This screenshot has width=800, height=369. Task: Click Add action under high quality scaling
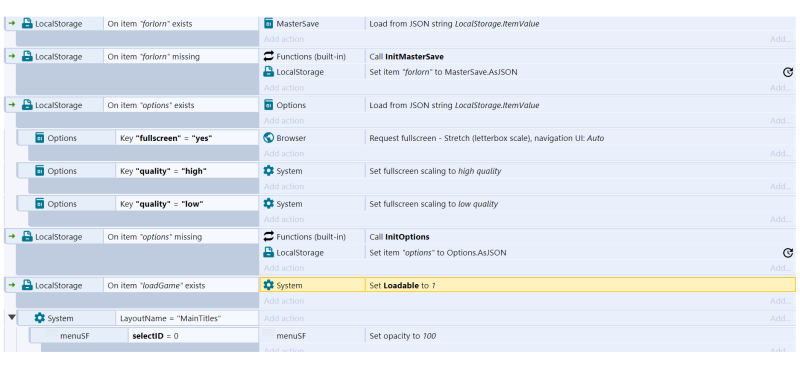284,186
